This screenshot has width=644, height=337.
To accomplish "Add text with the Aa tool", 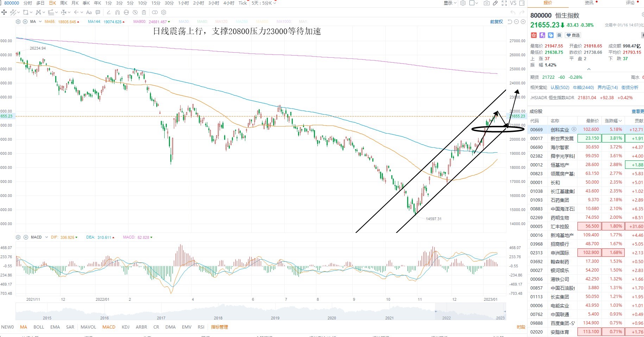I will (x=89, y=12).
